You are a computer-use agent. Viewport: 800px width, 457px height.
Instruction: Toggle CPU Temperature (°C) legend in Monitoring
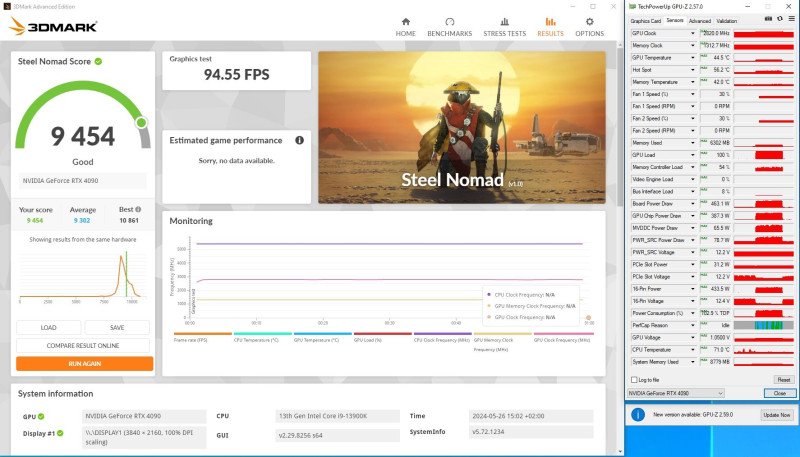pos(262,337)
